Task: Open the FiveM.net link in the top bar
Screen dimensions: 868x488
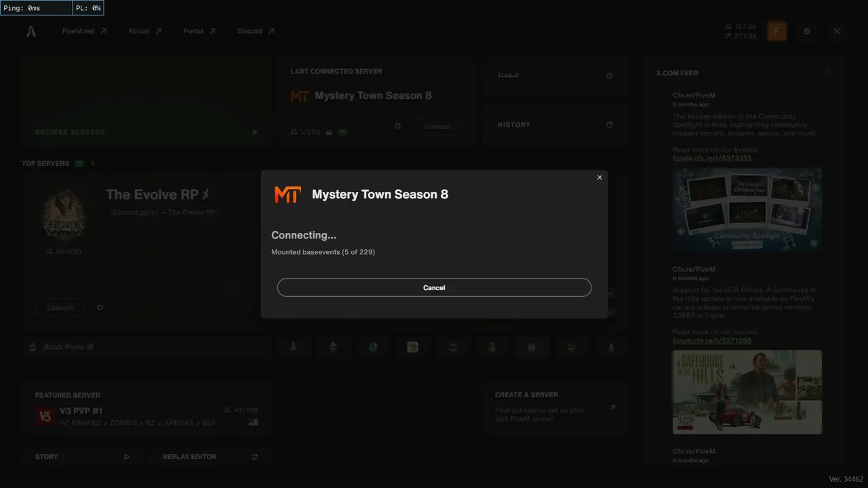Action: [x=84, y=31]
